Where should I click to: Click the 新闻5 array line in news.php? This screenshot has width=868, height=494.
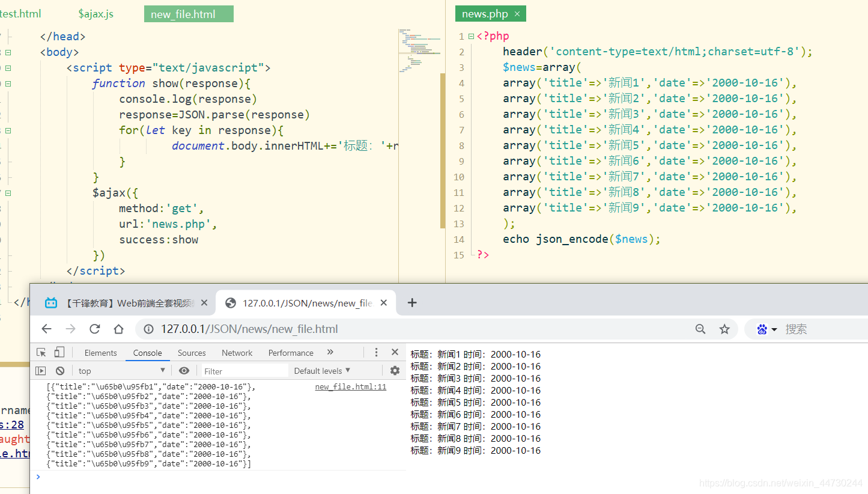click(x=650, y=145)
